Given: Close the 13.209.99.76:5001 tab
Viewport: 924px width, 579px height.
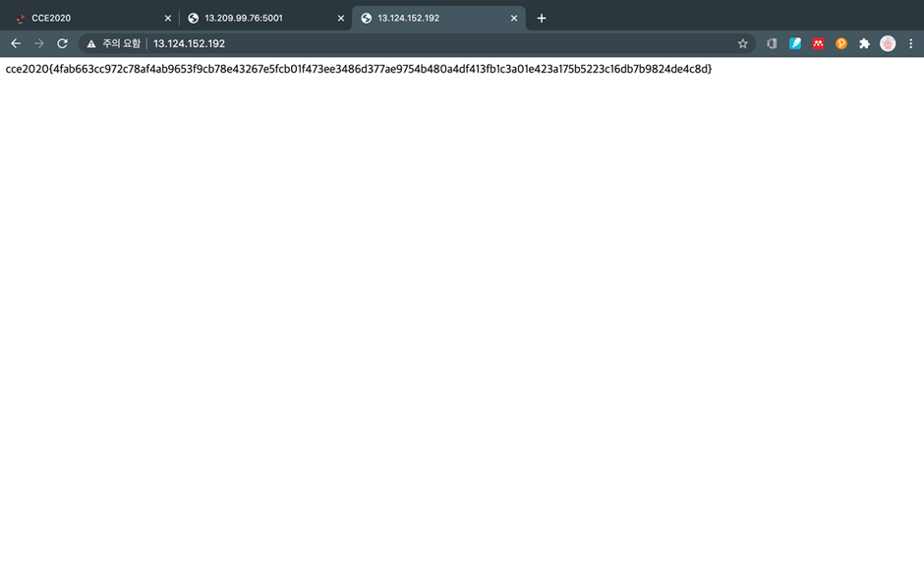Looking at the screenshot, I should tap(341, 19).
